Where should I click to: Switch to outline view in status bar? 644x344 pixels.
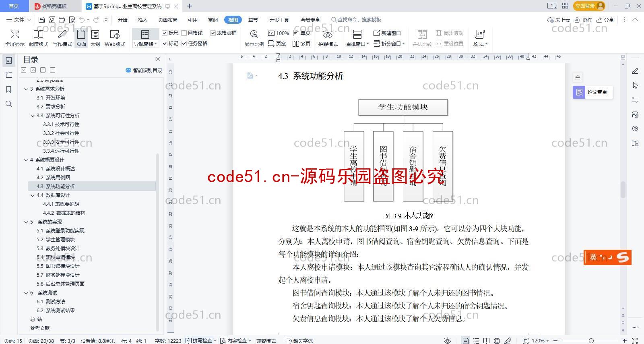click(x=476, y=341)
